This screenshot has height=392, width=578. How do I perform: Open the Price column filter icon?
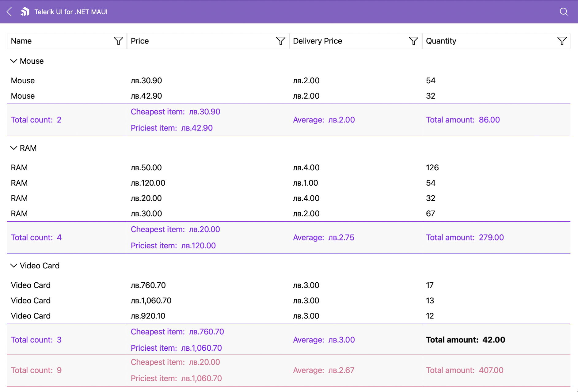(x=280, y=41)
